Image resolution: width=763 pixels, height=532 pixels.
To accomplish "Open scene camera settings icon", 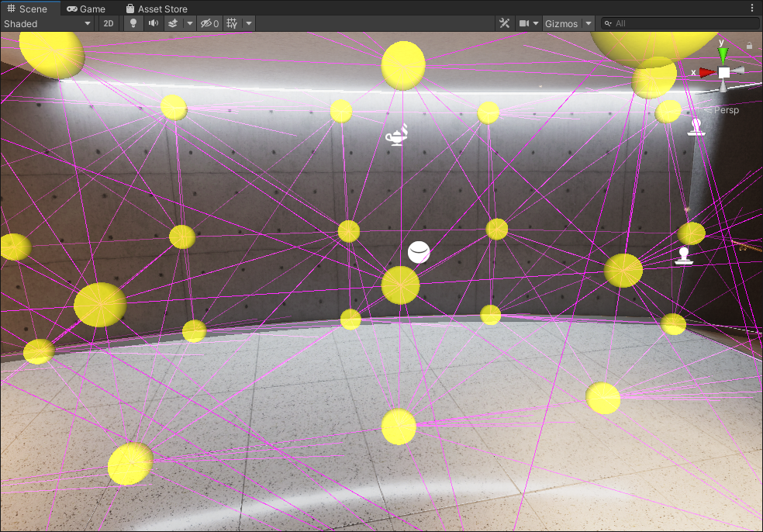I will click(x=524, y=23).
